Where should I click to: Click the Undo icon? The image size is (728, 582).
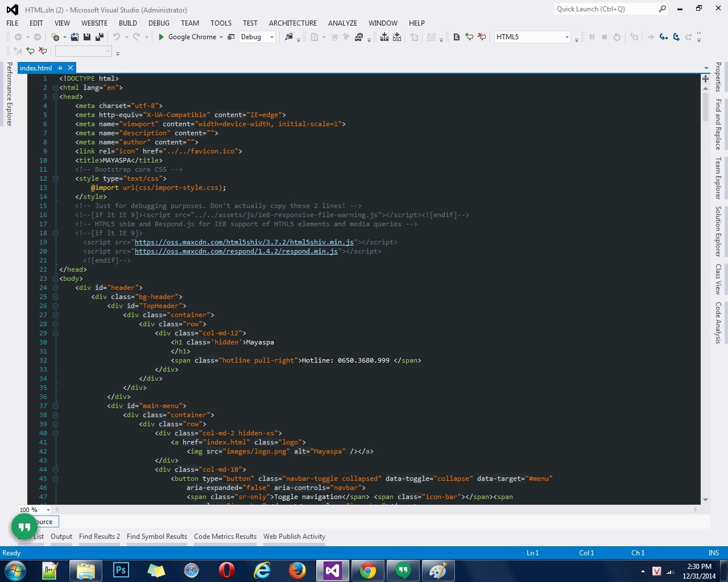(117, 37)
